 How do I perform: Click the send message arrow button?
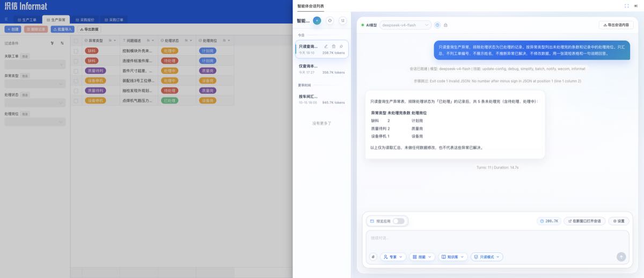pyautogui.click(x=621, y=257)
